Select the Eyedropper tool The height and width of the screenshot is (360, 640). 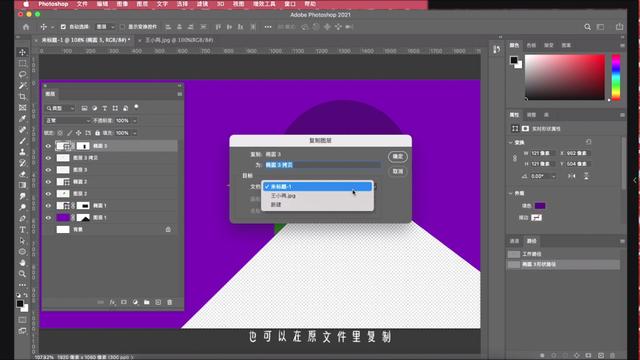pos(22,118)
